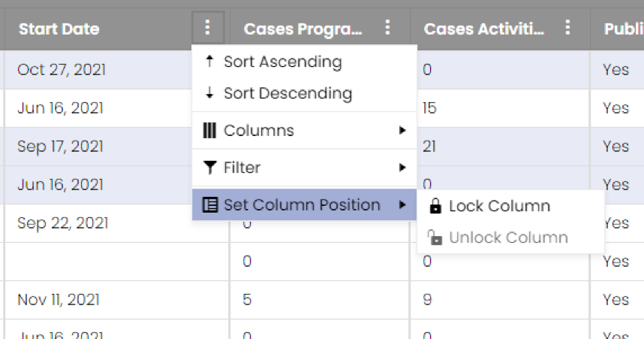Click the Set Column Position table icon

tap(210, 204)
